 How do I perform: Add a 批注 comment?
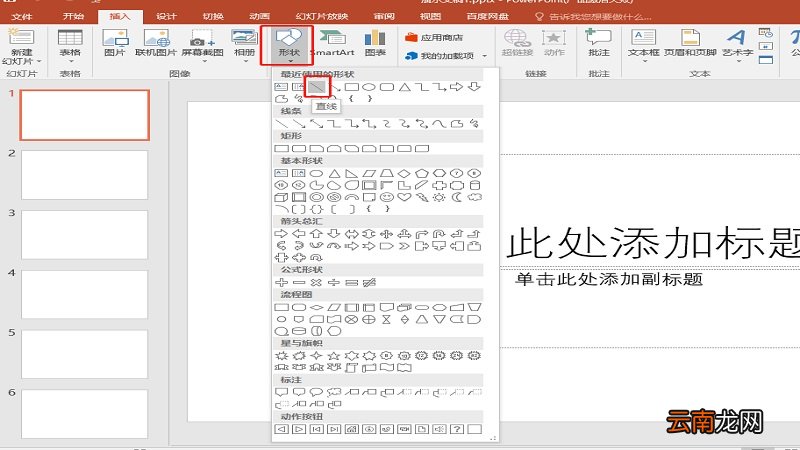(598, 43)
